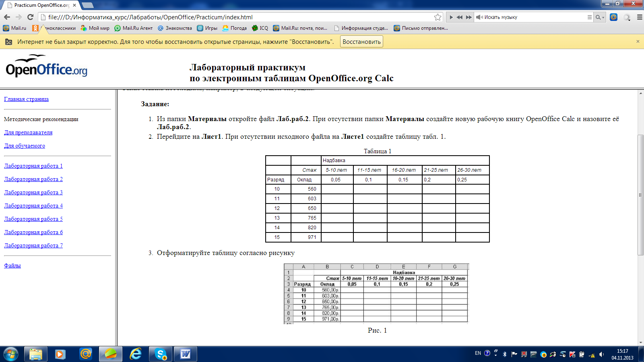Close the Practicum OpenOffice.org tab
This screenshot has width=644, height=362.
(x=74, y=5)
